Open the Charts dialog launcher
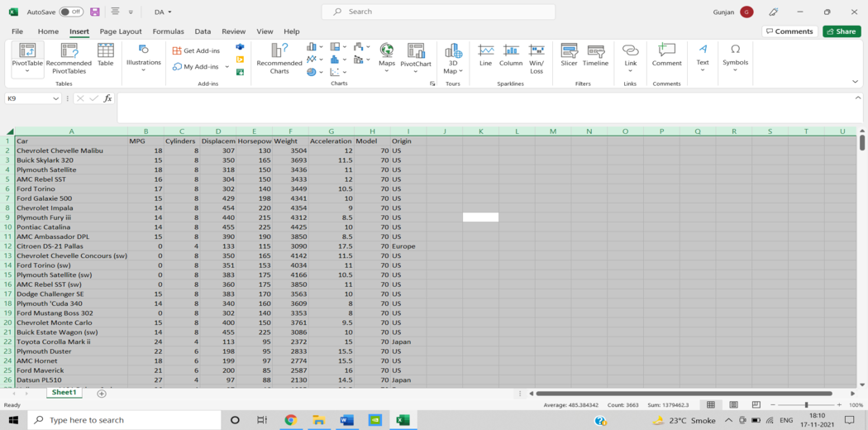Viewport: 868px width, 430px height. [x=432, y=84]
